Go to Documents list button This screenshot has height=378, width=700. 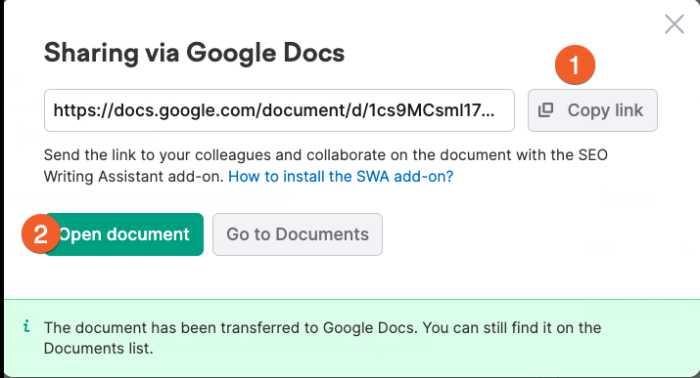[297, 234]
